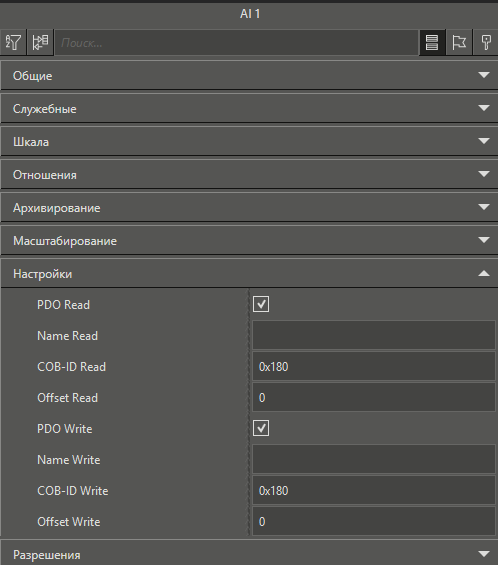
Task: Uncheck the PDO Write checkbox
Action: pyautogui.click(x=261, y=428)
